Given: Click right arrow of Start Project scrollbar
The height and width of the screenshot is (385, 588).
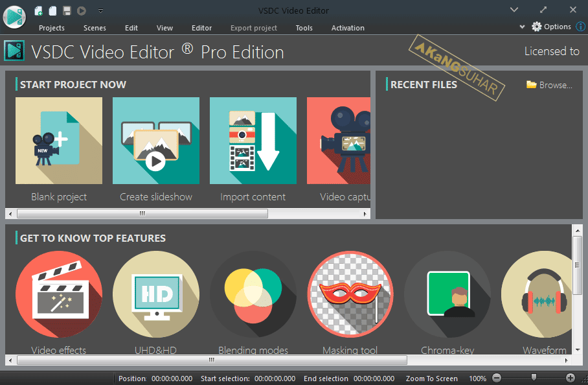Looking at the screenshot, I should click(x=365, y=214).
